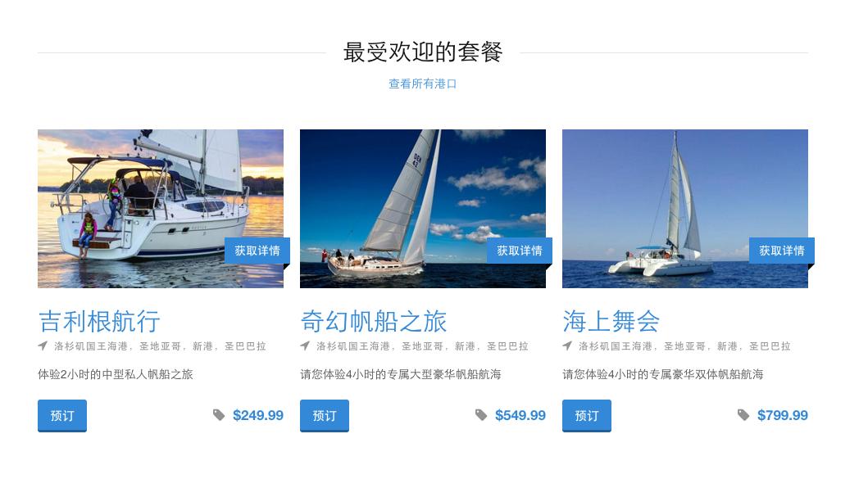Click price tag icon beside $249.99
The height and width of the screenshot is (479, 868).
click(x=219, y=415)
